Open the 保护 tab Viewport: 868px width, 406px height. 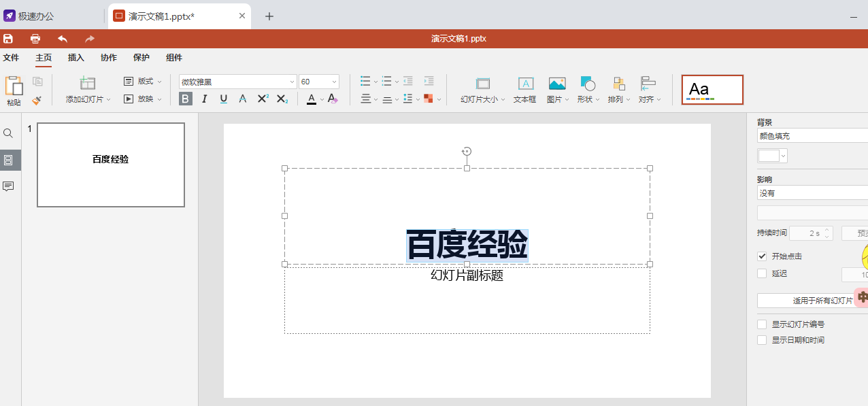pos(141,58)
